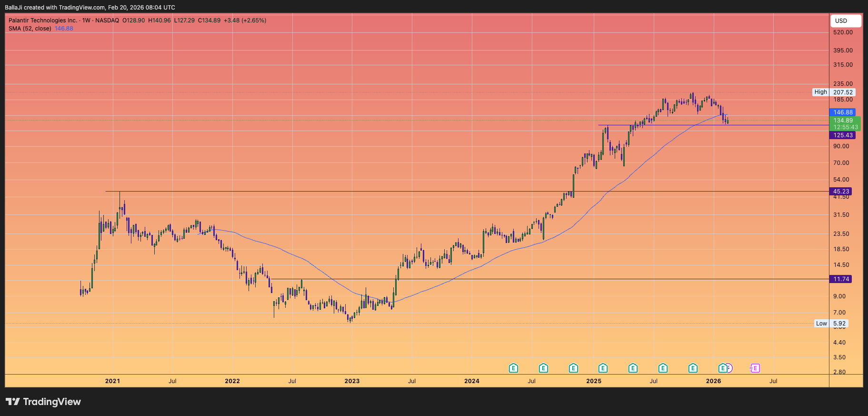The height and width of the screenshot is (416, 868).
Task: Click the May 2024 green earnings marker
Action: tap(513, 368)
